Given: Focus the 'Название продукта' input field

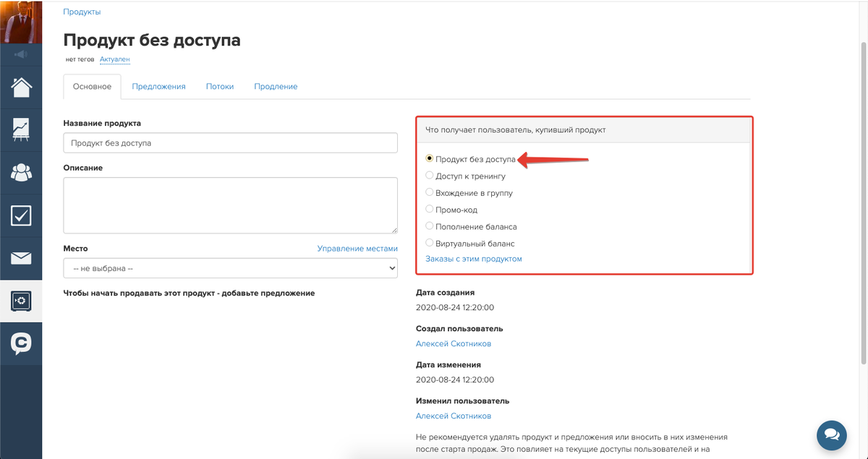Looking at the screenshot, I should (x=231, y=143).
